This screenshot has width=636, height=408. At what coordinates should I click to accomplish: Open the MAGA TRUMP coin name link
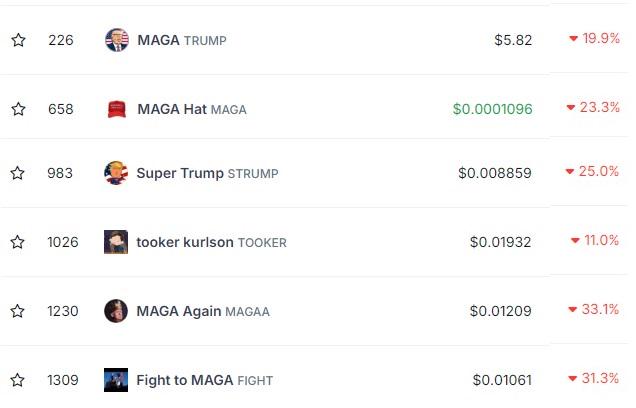182,41
